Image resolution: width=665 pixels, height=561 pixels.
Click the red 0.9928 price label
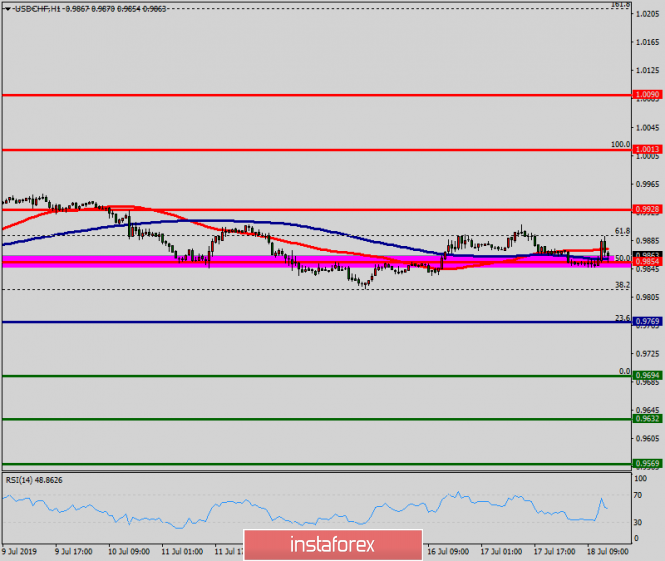pyautogui.click(x=647, y=209)
